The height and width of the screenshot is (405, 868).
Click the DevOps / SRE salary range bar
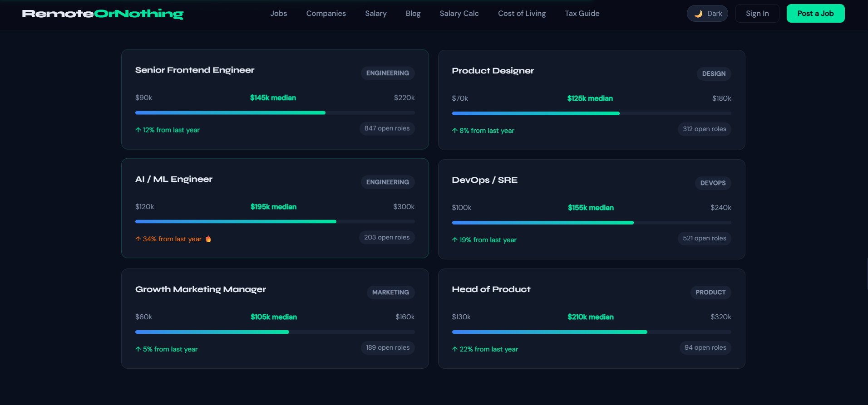coord(592,223)
